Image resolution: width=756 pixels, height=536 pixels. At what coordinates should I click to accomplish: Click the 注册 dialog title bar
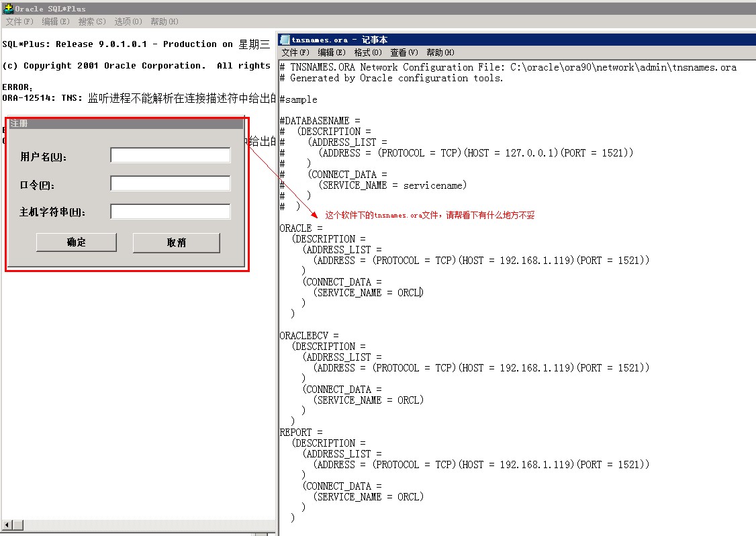coord(126,124)
